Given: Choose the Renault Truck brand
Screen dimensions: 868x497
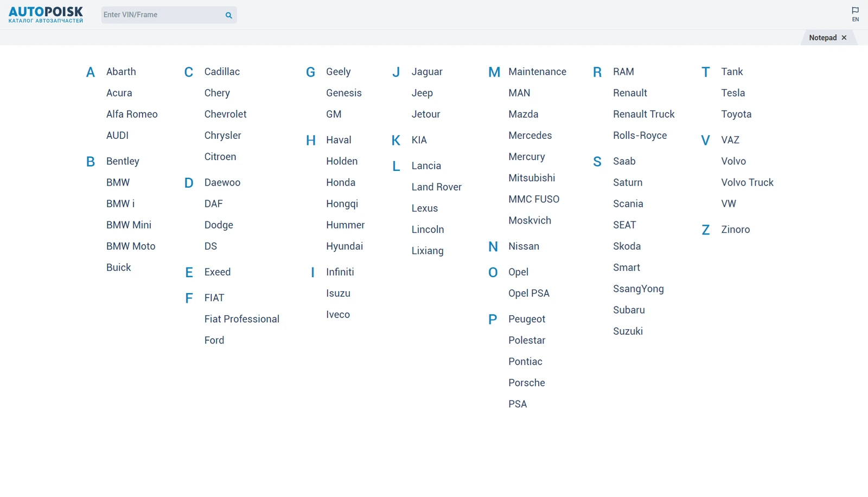Looking at the screenshot, I should (x=644, y=114).
